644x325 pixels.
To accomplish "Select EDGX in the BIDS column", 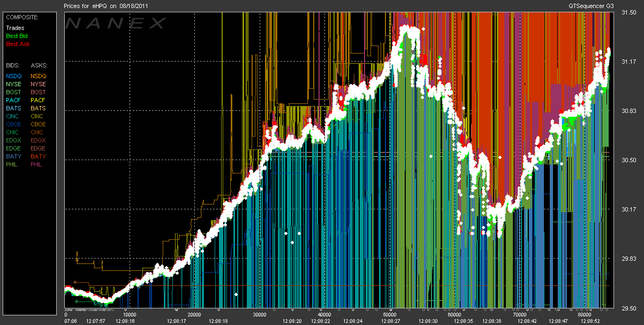I will click(14, 140).
